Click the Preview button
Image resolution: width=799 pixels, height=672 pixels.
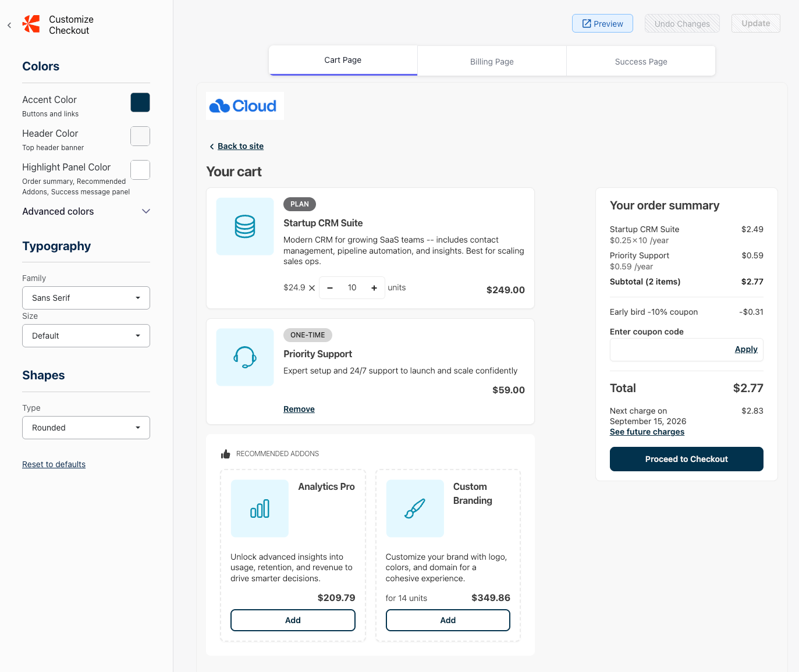(x=602, y=24)
